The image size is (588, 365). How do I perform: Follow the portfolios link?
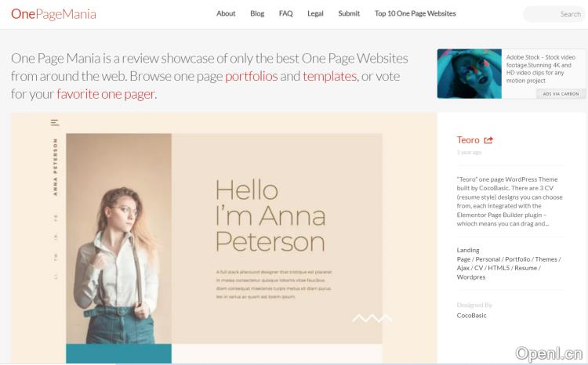pyautogui.click(x=251, y=76)
